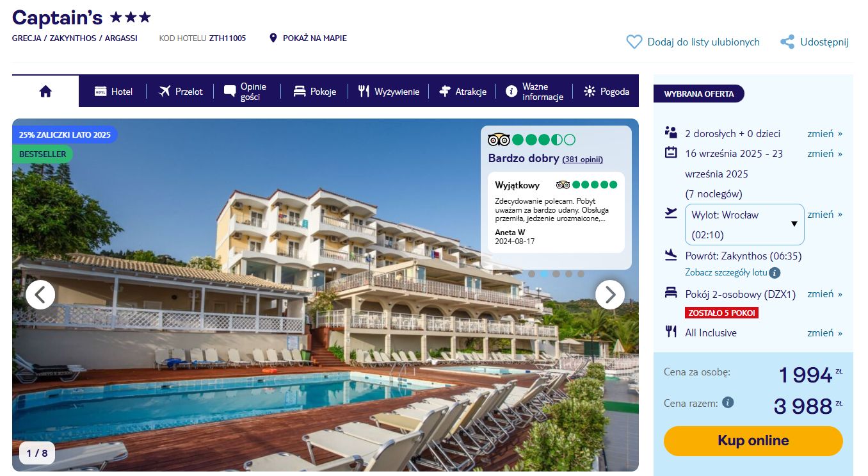Show the previous hotel photo
868x476 pixels.
click(x=40, y=295)
